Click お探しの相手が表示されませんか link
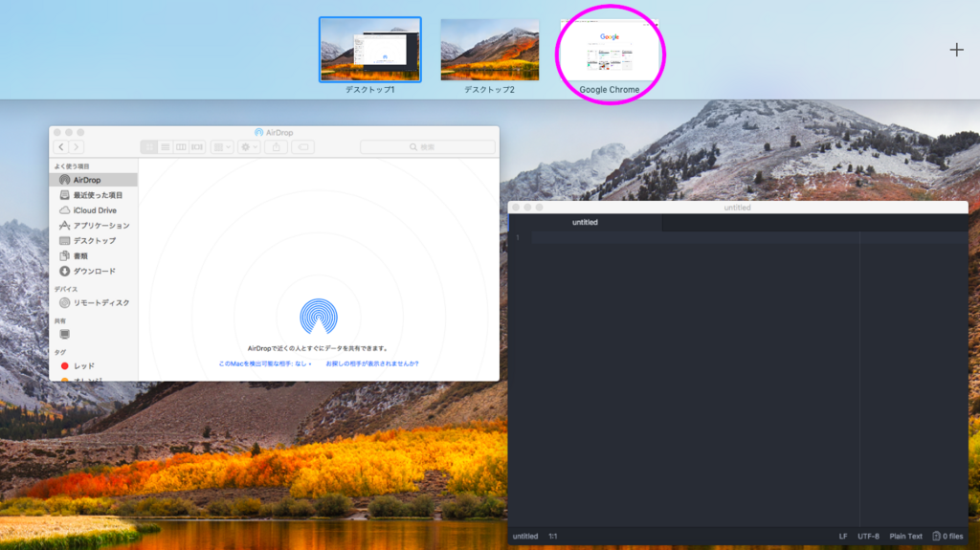Viewport: 980px width, 550px height. [372, 363]
